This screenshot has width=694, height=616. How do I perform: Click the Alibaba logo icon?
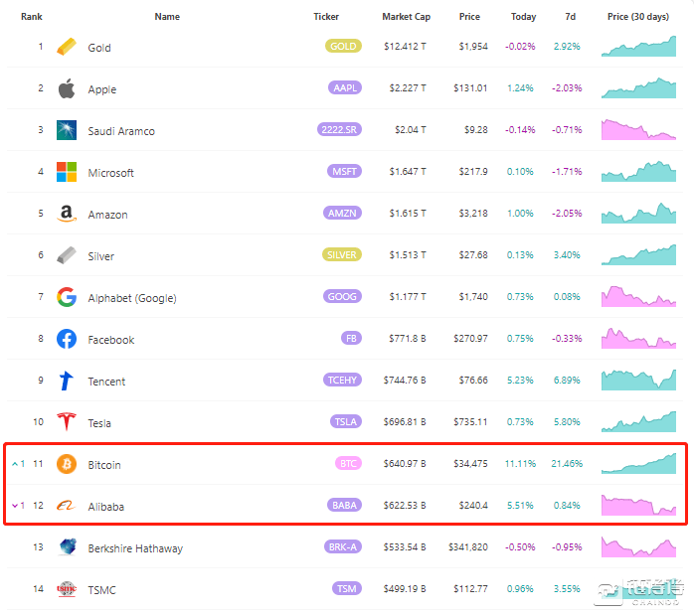pos(67,506)
